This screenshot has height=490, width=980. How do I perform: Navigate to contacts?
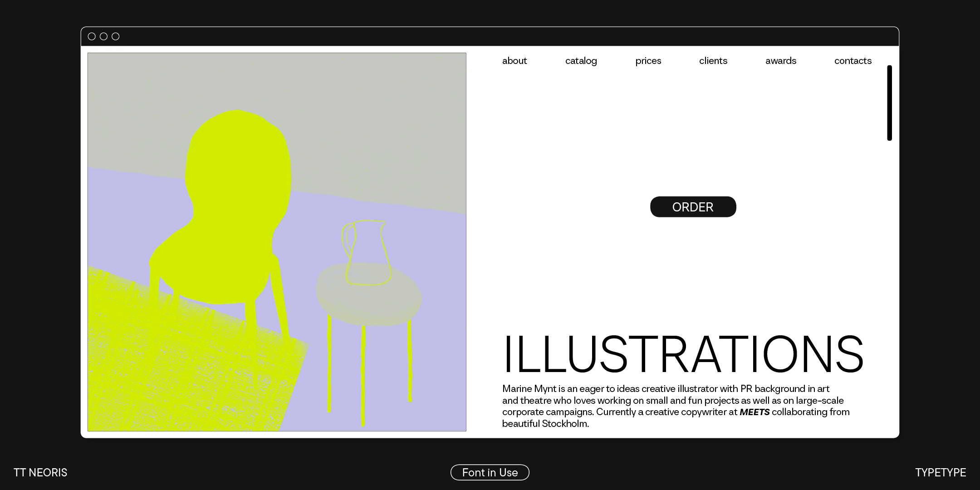coord(853,61)
